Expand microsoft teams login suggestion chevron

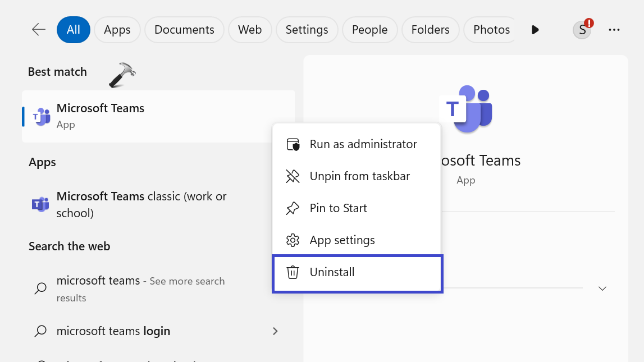pyautogui.click(x=275, y=331)
